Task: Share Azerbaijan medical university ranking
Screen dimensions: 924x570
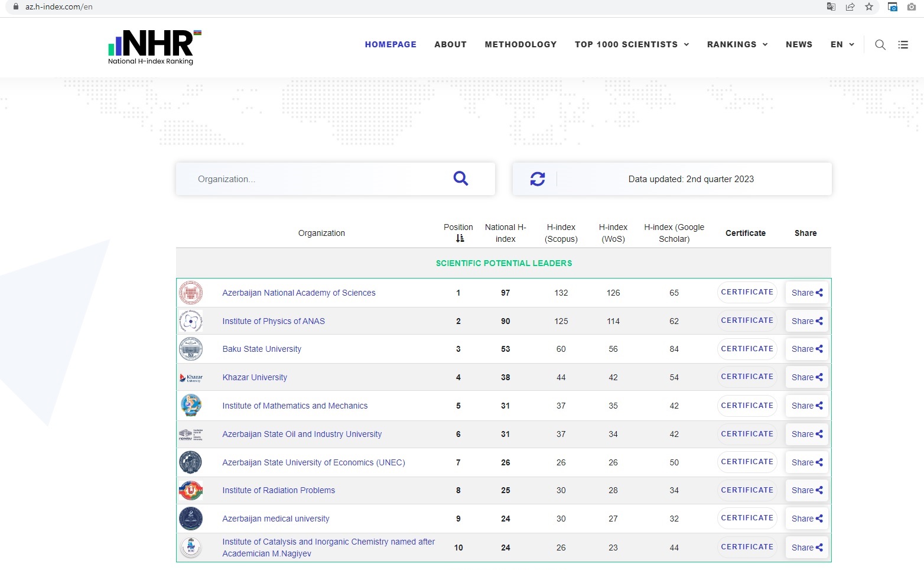Action: coord(807,519)
